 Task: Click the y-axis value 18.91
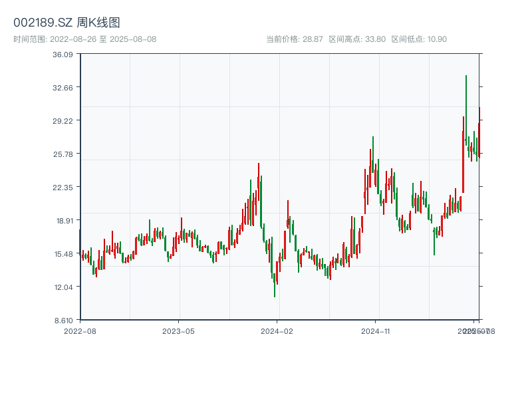pyautogui.click(x=65, y=221)
